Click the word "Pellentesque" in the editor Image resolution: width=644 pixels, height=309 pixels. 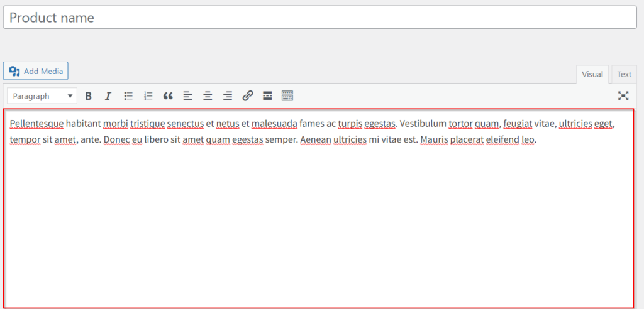[36, 124]
